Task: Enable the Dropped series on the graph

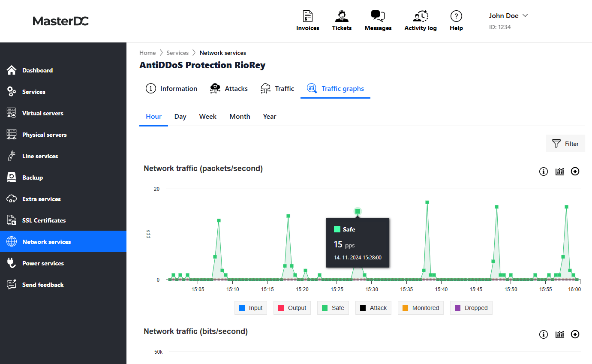Action: click(471, 307)
